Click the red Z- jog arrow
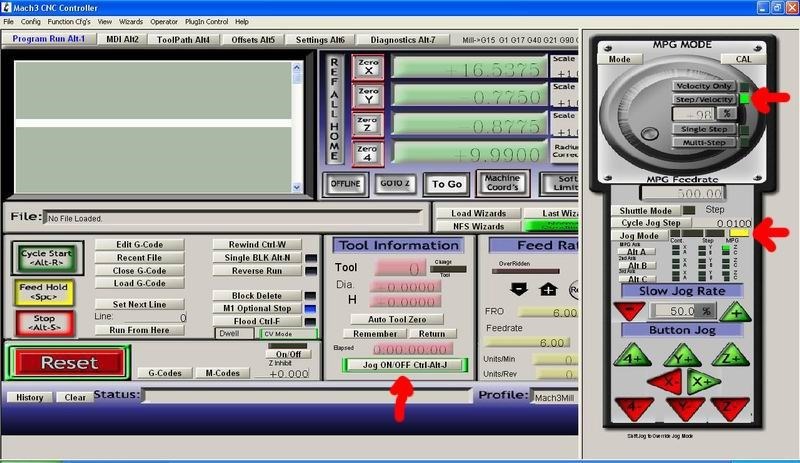Image resolution: width=800 pixels, height=463 pixels. click(x=730, y=408)
